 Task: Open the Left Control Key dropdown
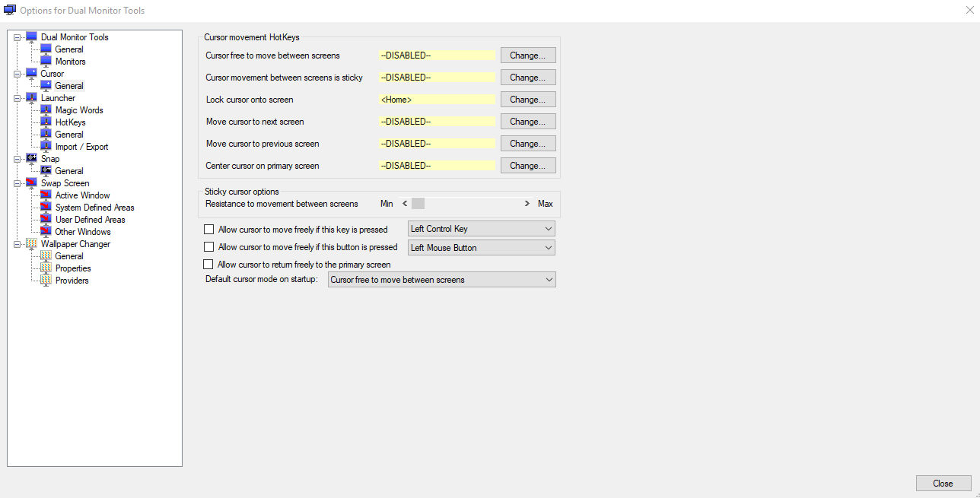482,229
